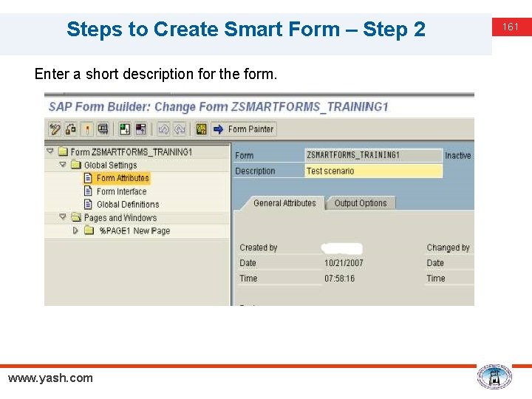Switch to the Output Options tab
The image size is (532, 399).
tap(361, 203)
